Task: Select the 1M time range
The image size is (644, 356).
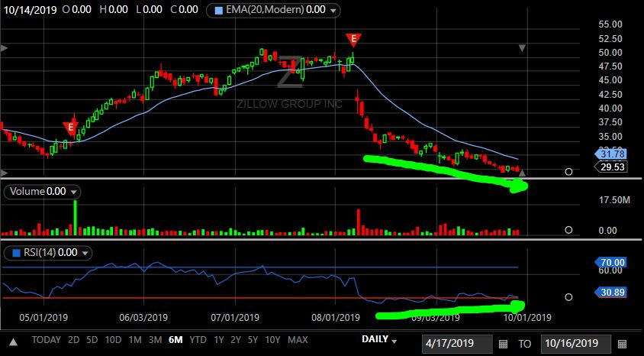Action: (x=135, y=340)
